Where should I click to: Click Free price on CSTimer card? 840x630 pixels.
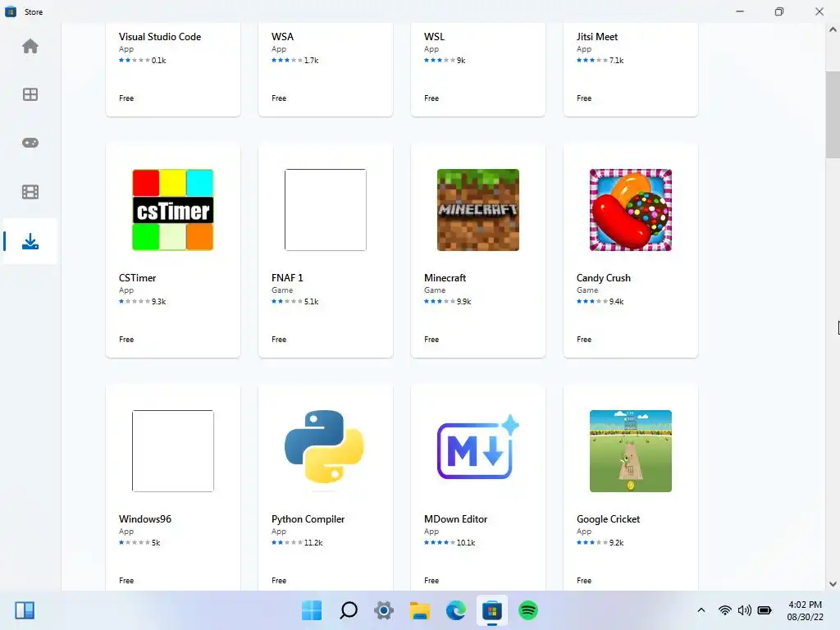point(126,339)
